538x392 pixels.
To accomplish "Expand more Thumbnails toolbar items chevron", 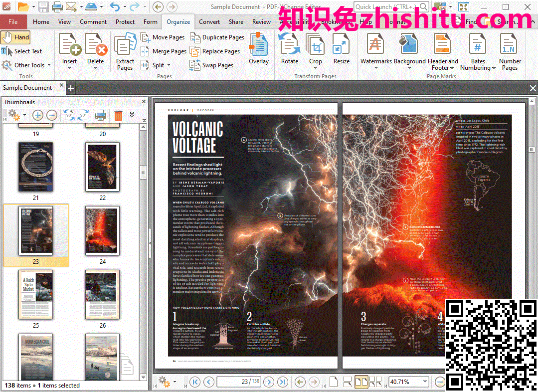I will [x=132, y=115].
